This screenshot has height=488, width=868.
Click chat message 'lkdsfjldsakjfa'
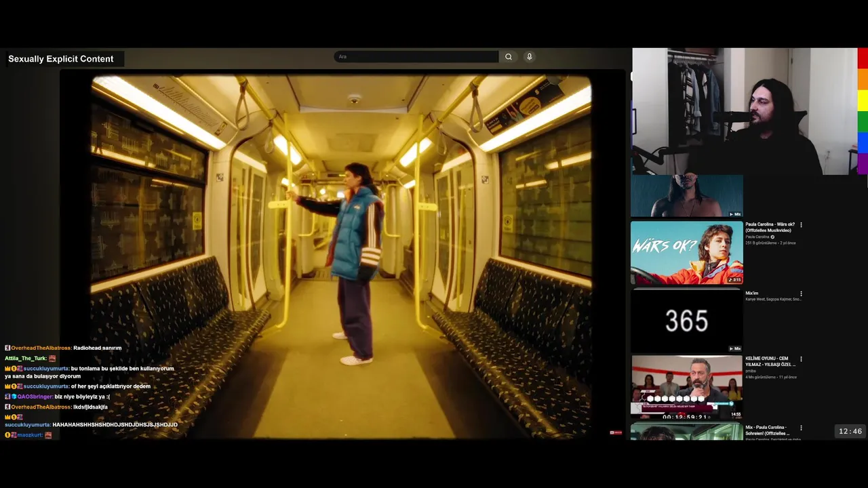tap(90, 407)
